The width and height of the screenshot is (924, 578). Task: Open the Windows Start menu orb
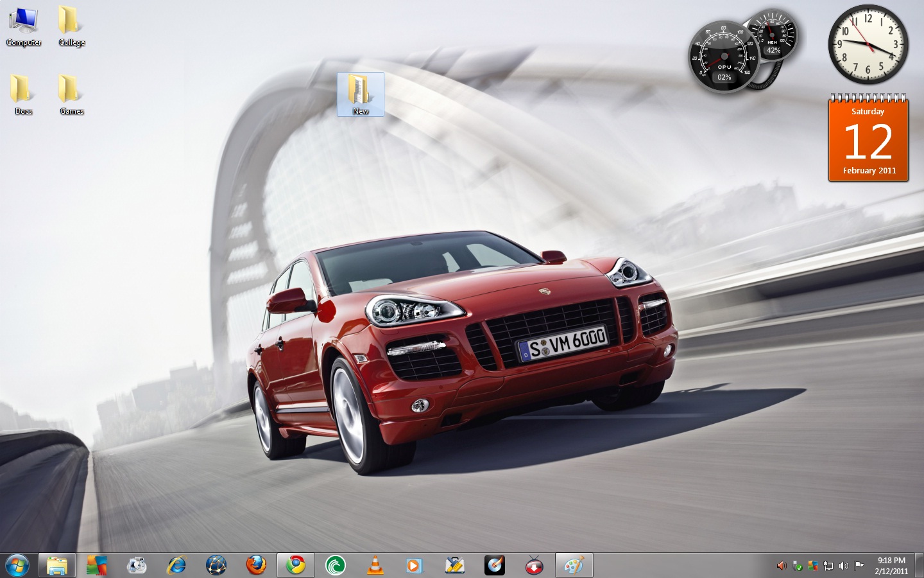[x=17, y=566]
